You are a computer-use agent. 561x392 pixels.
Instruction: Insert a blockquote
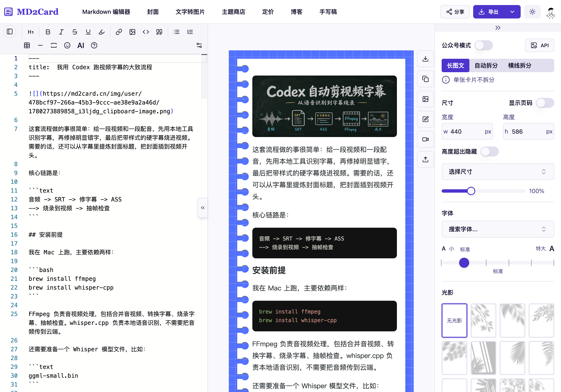[x=159, y=32]
